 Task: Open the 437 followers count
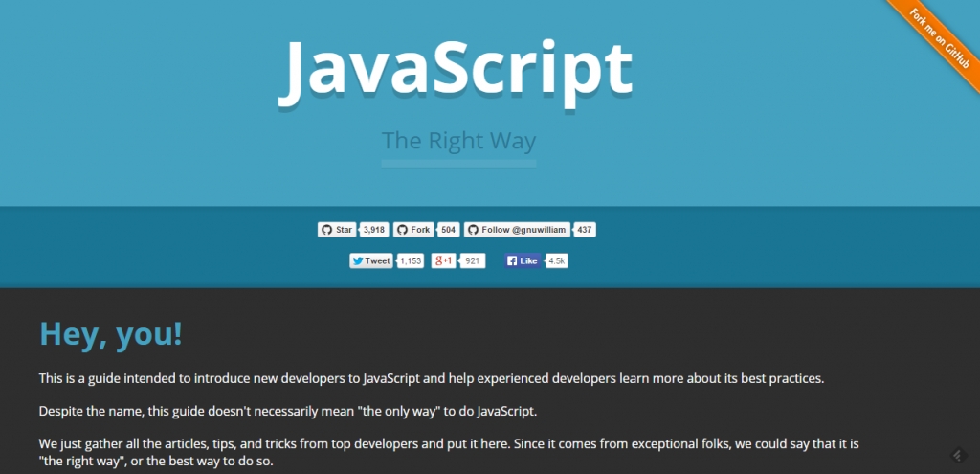[x=586, y=230]
